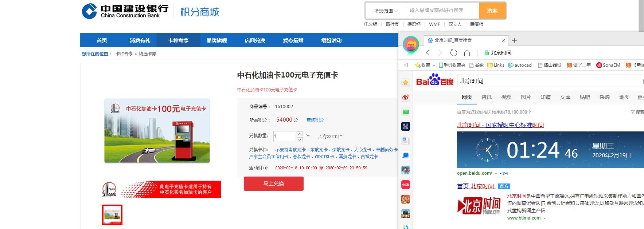This screenshot has height=229, width=644.
Task: Open the 环球网校 sidebar icon
Action: (x=406, y=126)
